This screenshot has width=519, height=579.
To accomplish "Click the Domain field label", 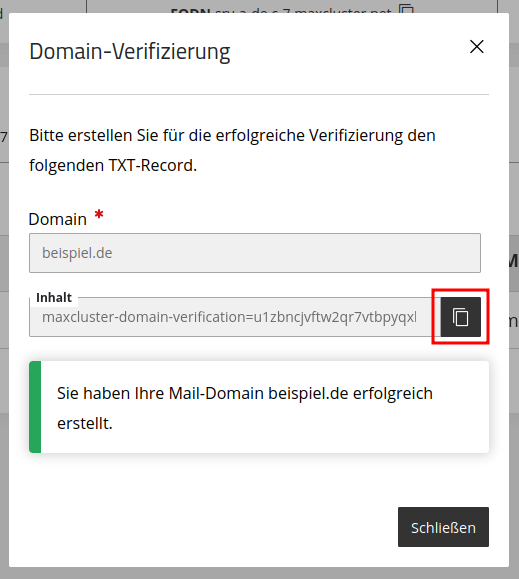I will point(58,219).
